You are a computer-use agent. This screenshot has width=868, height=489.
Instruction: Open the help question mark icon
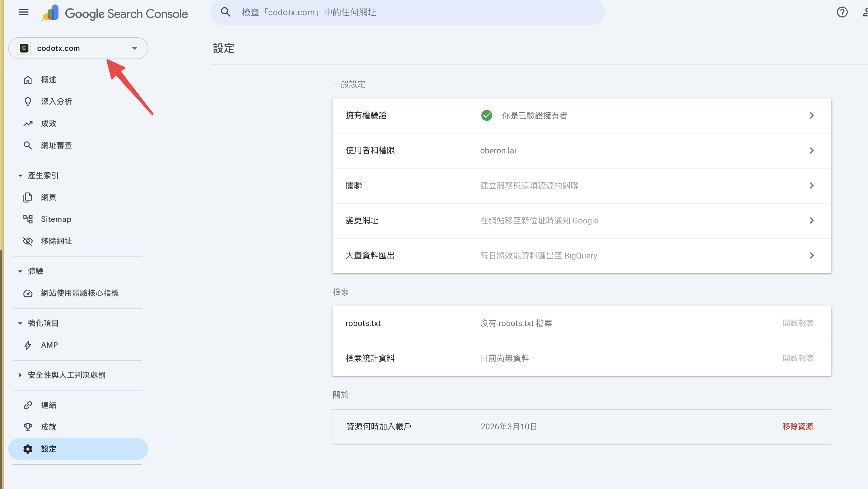pos(842,13)
